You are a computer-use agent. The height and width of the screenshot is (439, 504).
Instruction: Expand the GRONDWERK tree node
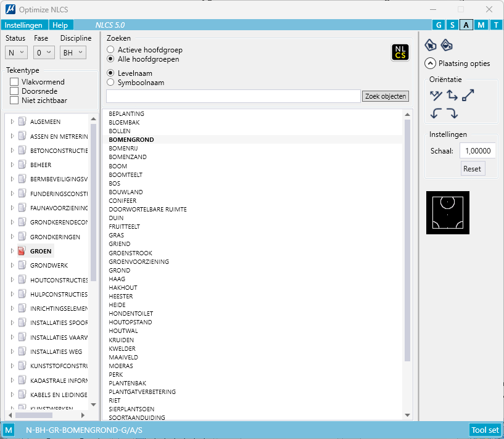(12, 265)
